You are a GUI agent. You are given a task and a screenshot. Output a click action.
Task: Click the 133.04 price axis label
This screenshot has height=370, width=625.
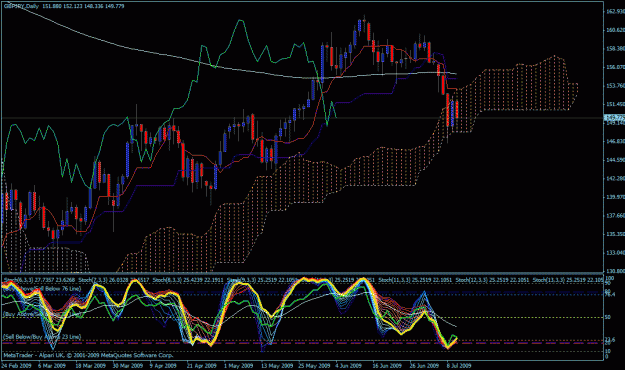[x=615, y=252]
